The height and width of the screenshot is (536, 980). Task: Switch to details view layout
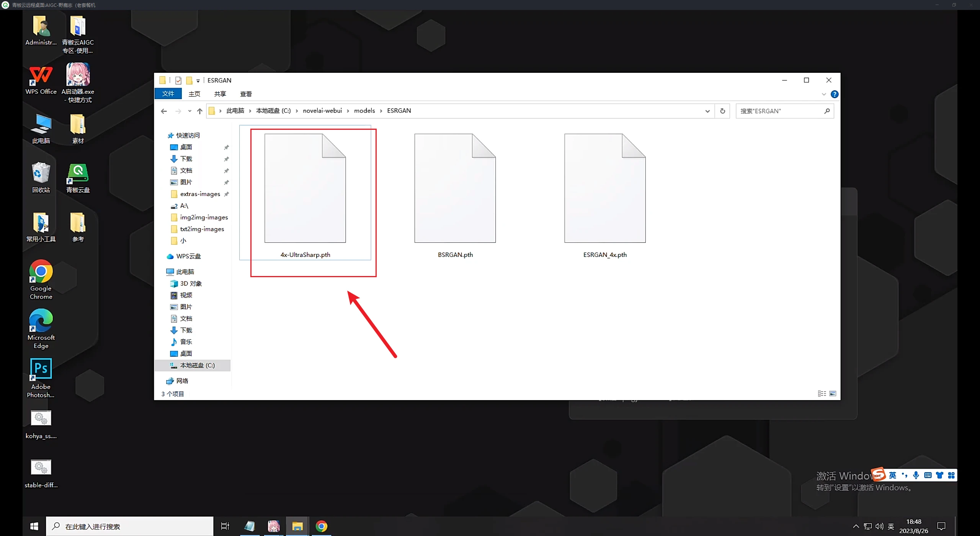pos(822,394)
